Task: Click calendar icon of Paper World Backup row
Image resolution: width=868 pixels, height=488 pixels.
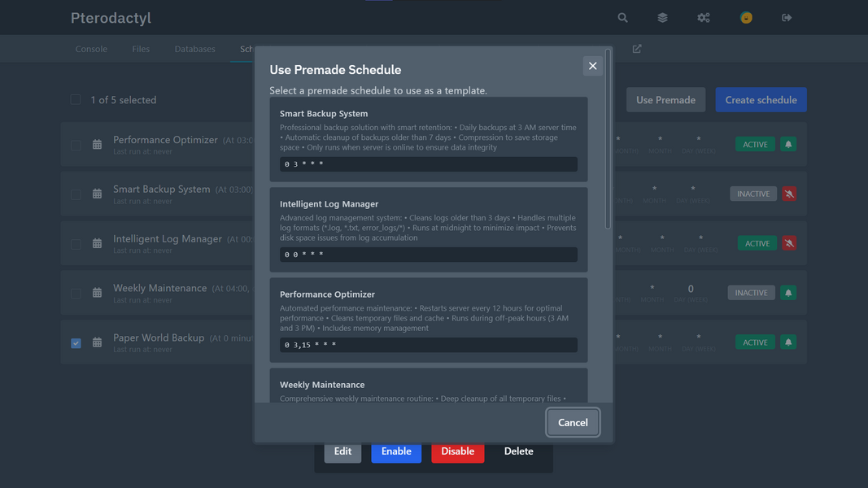Action: tap(97, 342)
